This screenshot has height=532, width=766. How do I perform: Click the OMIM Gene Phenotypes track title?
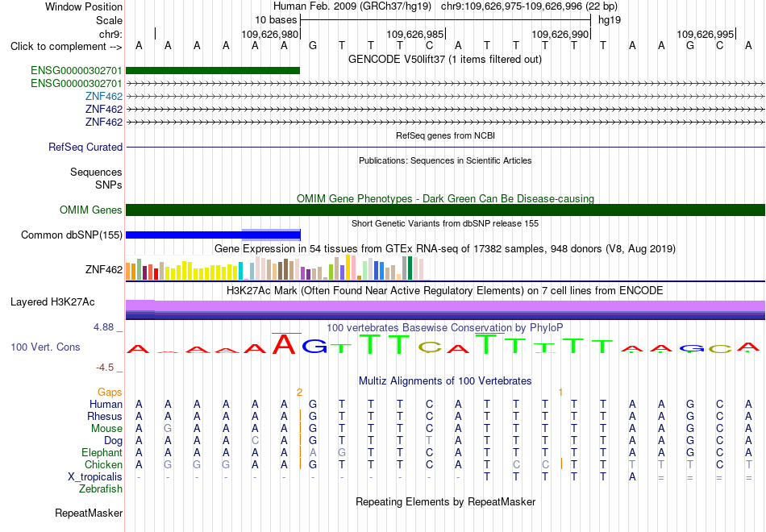[x=445, y=199]
